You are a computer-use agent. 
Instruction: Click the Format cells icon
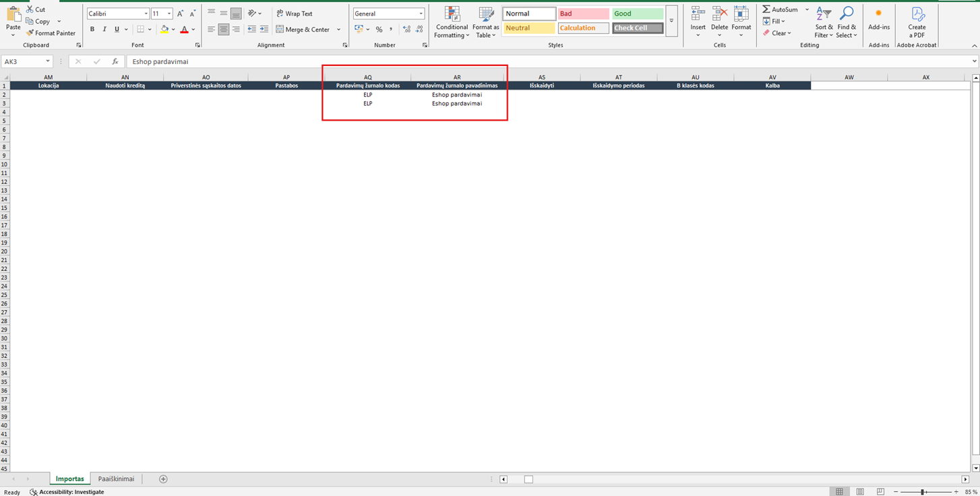[741, 14]
